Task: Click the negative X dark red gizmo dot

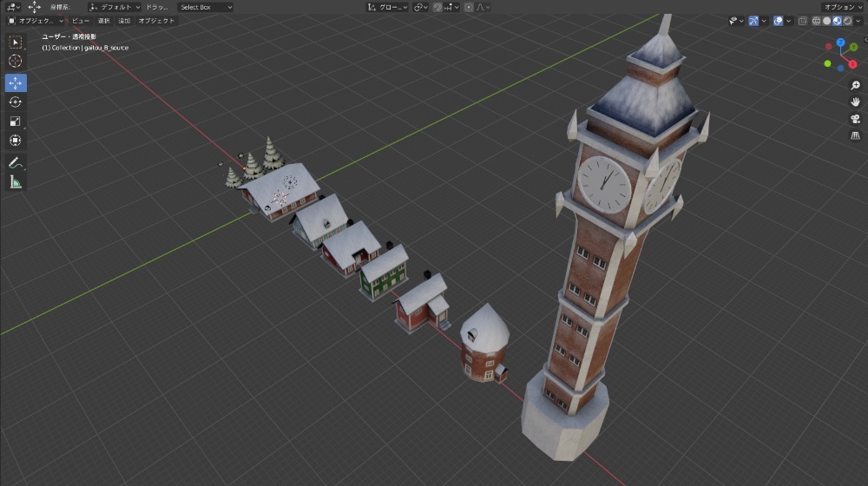Action: pyautogui.click(x=828, y=47)
